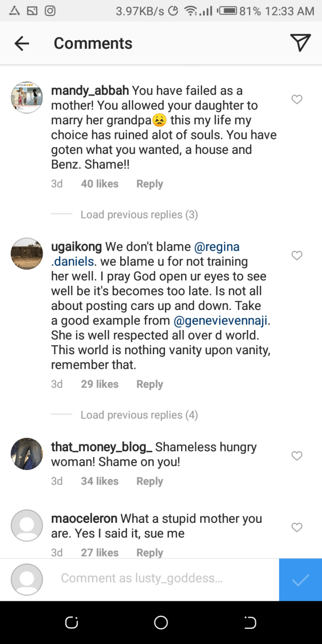Tap the back arrow in Comments header

tap(22, 44)
